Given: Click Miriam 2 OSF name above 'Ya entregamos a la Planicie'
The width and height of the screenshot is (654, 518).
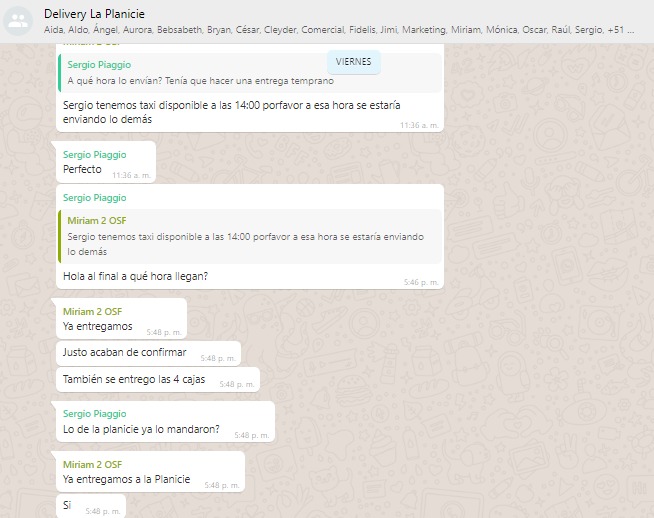Looking at the screenshot, I should point(92,464).
